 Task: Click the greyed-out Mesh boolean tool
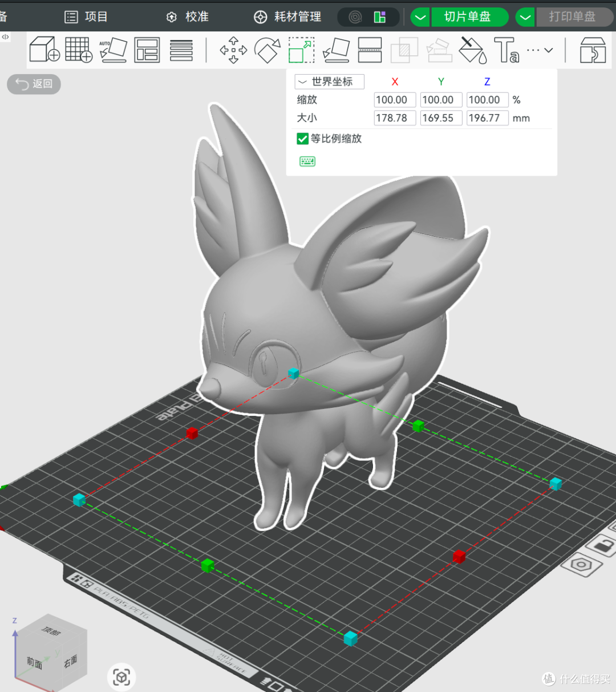(404, 50)
